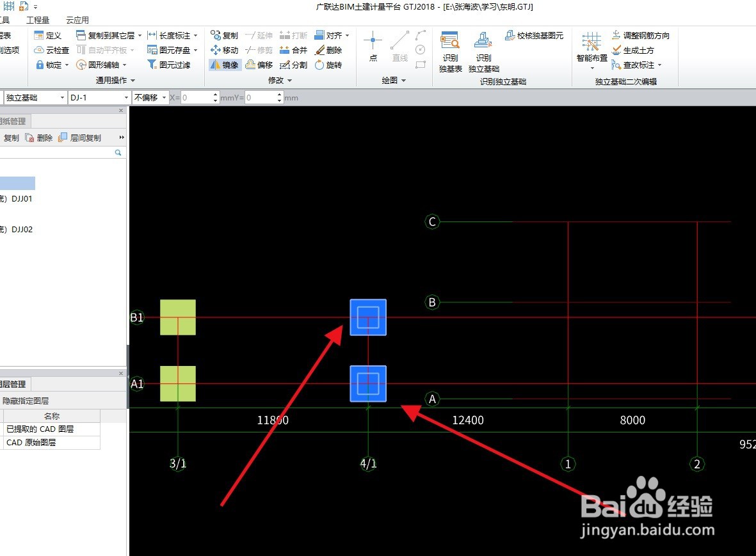Select the DJJ02 drawing entry
Viewport: 756px width, 556px height.
(x=17, y=229)
